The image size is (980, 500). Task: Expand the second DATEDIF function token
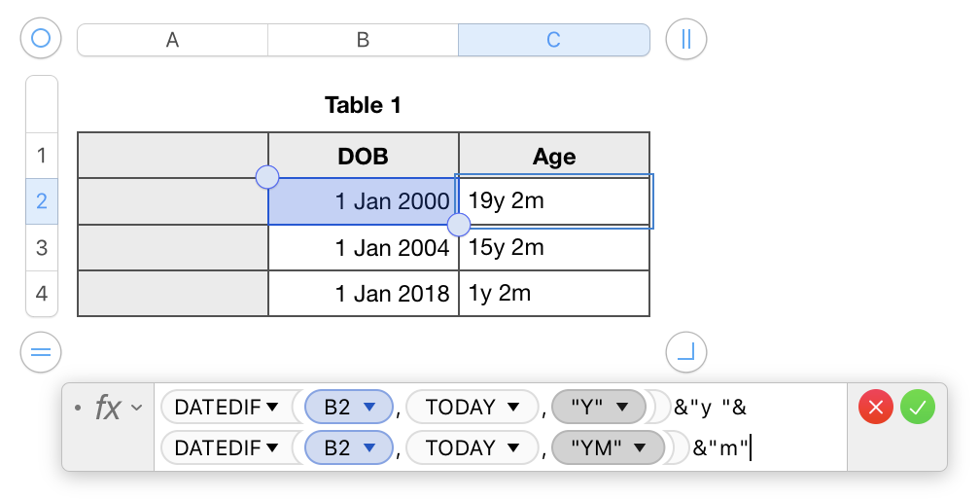(227, 447)
